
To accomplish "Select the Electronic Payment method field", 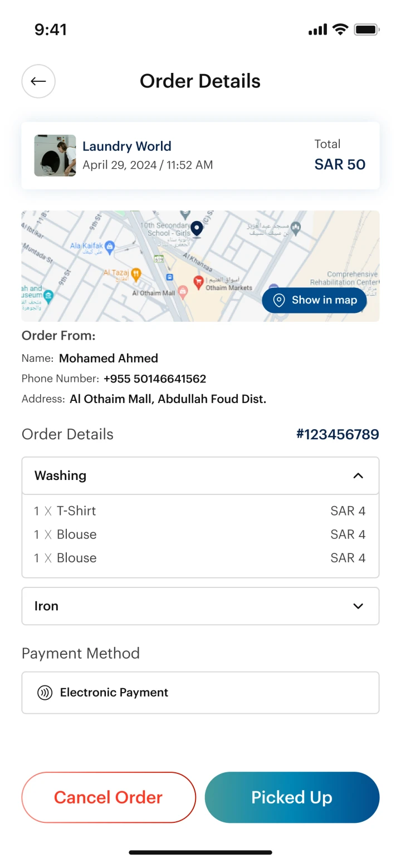I will click(200, 693).
